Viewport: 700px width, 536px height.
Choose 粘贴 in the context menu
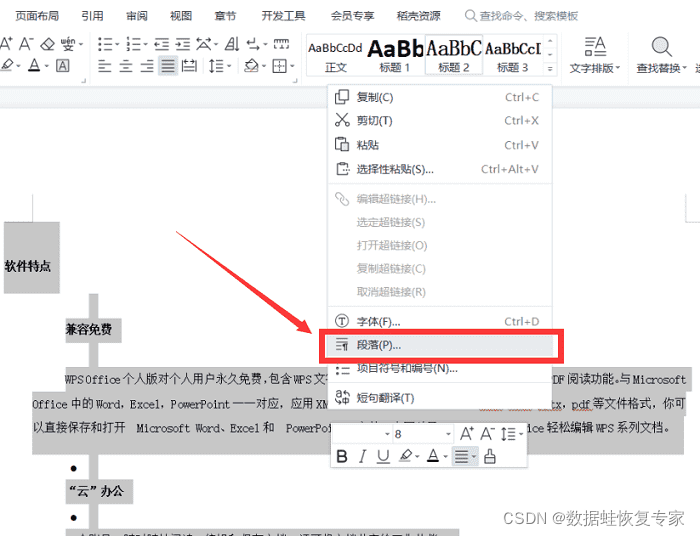point(440,145)
